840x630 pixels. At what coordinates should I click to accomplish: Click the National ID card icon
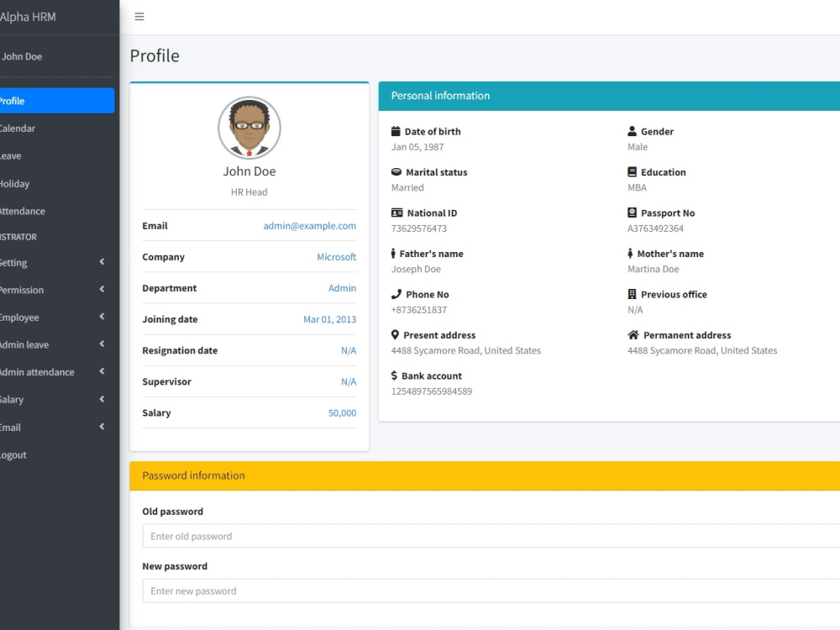(397, 213)
